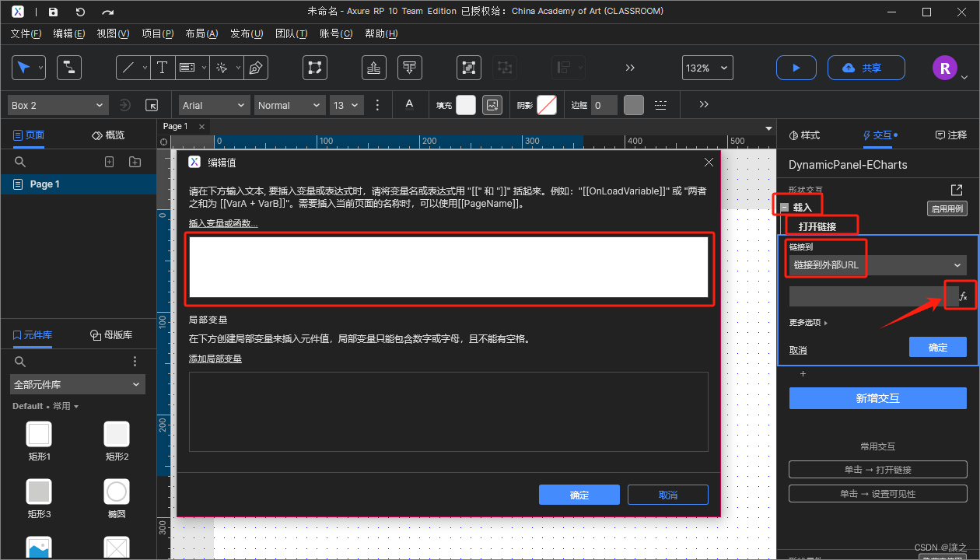
Task: Open the 文件 menu
Action: click(x=26, y=33)
